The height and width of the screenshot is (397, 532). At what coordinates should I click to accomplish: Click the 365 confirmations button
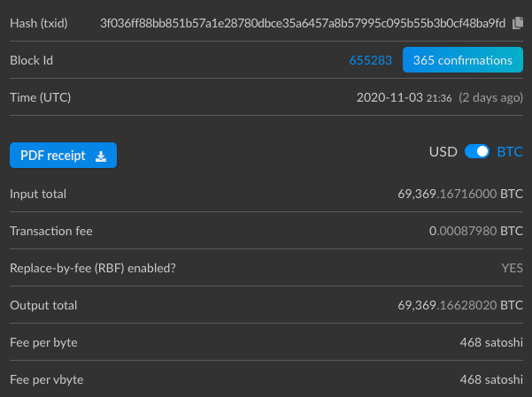tap(462, 60)
